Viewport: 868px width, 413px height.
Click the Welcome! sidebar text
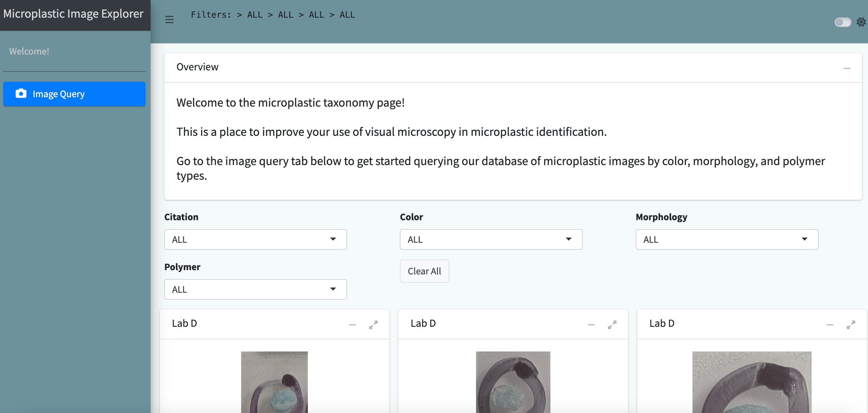pyautogui.click(x=29, y=51)
